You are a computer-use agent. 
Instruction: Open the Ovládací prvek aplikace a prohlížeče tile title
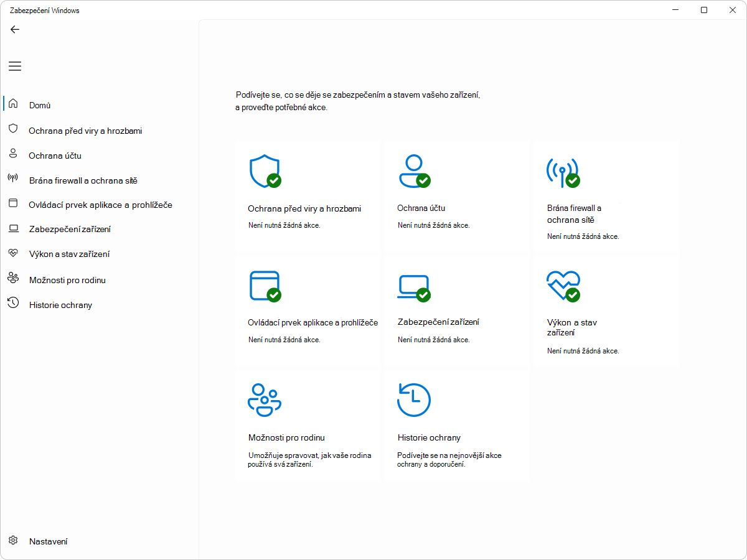click(x=312, y=322)
